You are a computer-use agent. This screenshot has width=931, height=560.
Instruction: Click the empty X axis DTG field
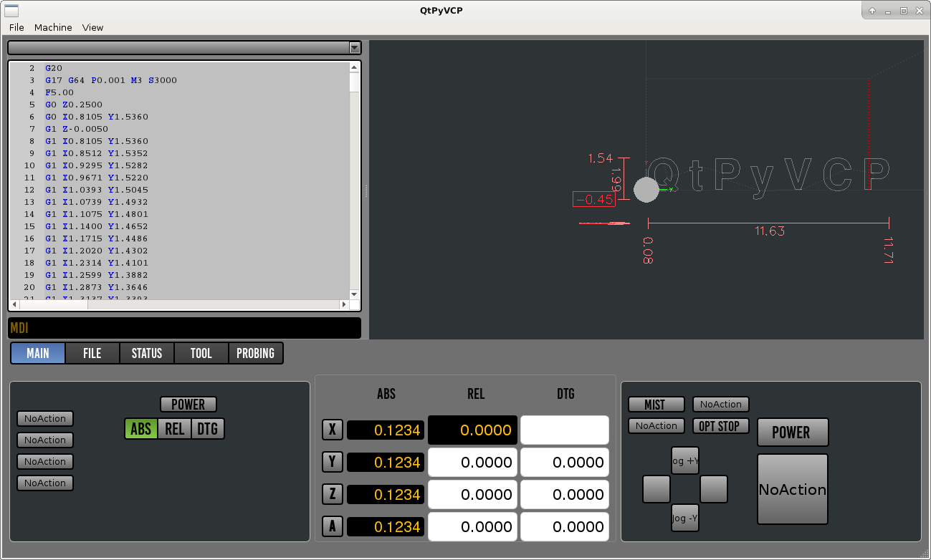click(x=565, y=430)
